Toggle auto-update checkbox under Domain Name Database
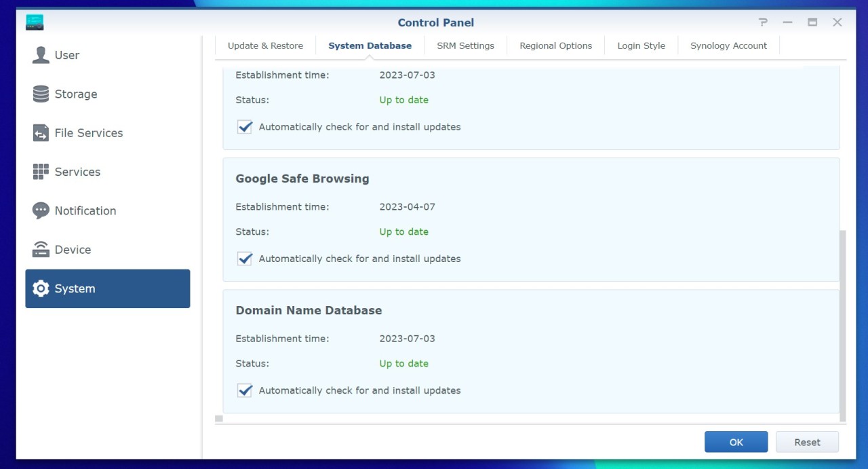Image resolution: width=868 pixels, height=469 pixels. point(245,390)
